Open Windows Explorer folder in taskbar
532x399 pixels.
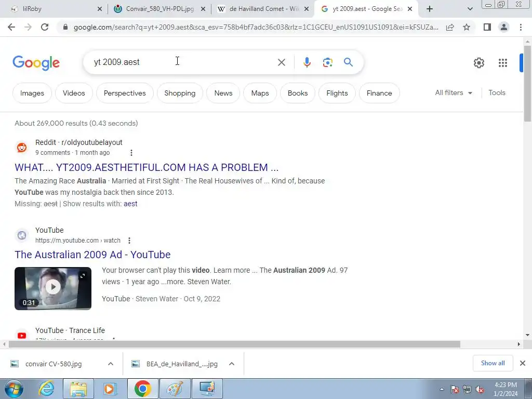coord(78,389)
